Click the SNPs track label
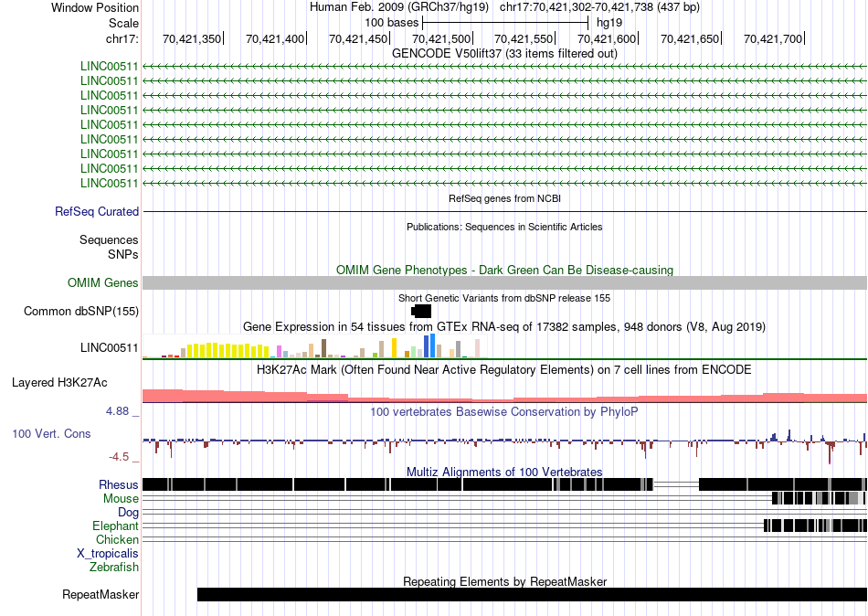Screen dimensions: 868x616 123,254
